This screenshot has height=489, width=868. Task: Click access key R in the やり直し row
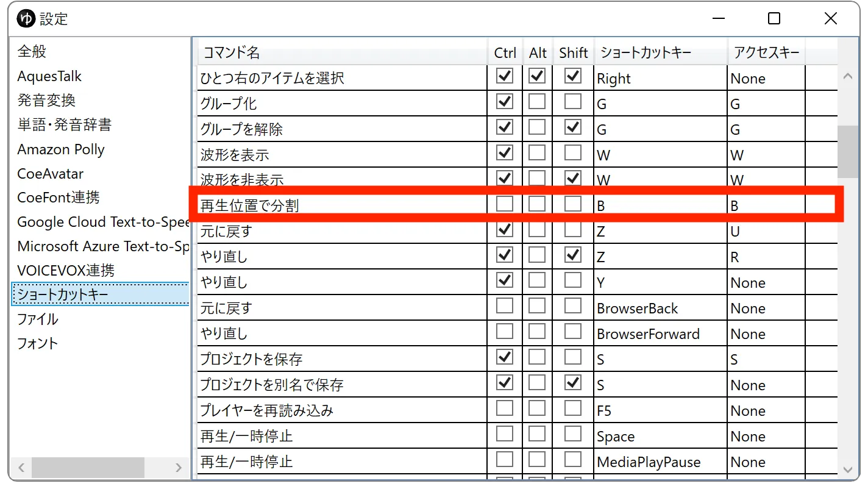click(x=767, y=257)
